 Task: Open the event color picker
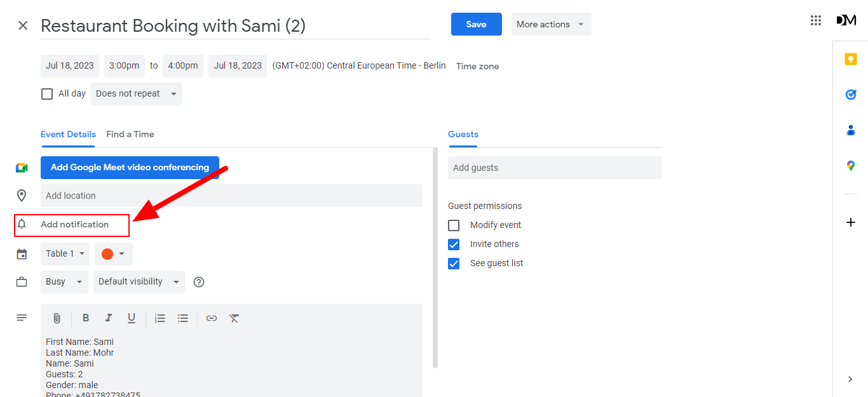tap(113, 253)
